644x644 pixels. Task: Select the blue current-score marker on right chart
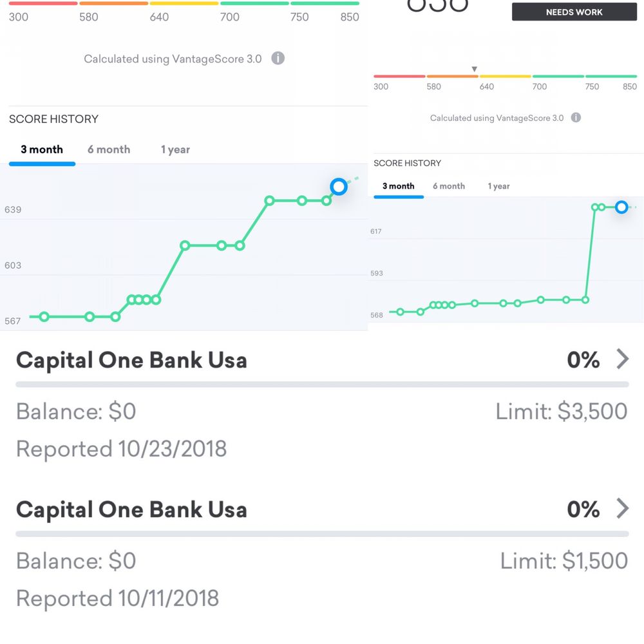[621, 207]
